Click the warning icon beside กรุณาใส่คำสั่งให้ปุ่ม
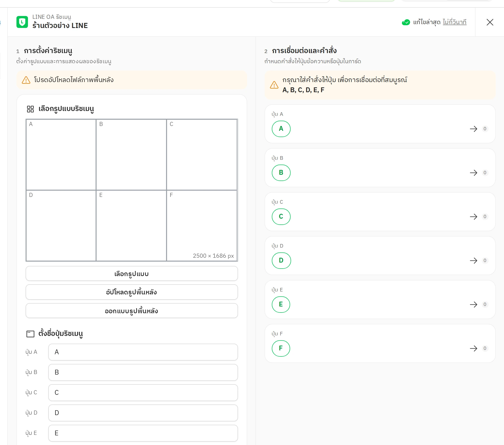 [274, 85]
